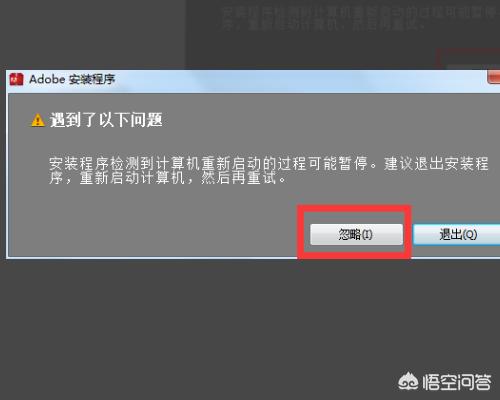The width and height of the screenshot is (500, 400).
Task: Click the yellow warning triangle icon
Action: point(38,120)
